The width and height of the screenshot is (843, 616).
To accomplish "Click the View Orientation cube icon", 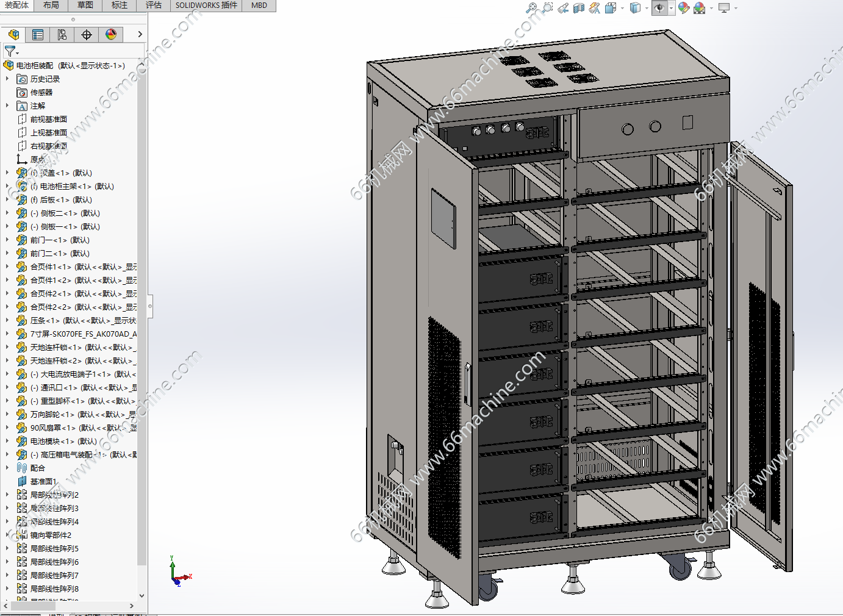I will click(x=610, y=8).
